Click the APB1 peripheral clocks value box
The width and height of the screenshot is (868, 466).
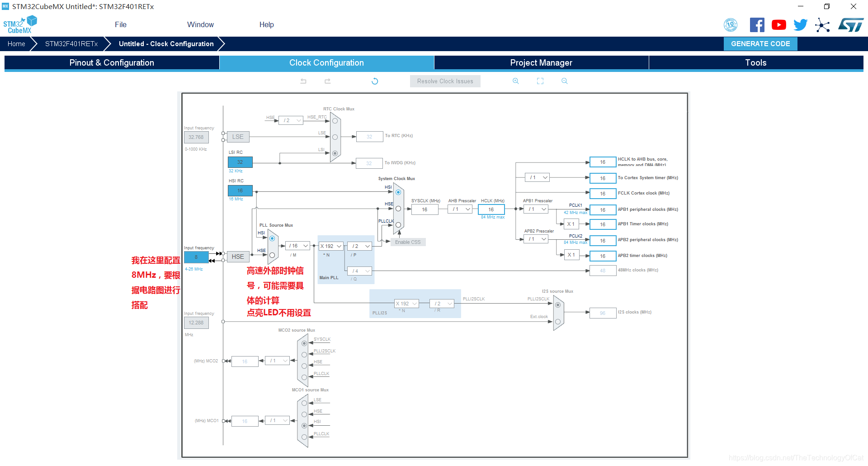click(603, 210)
